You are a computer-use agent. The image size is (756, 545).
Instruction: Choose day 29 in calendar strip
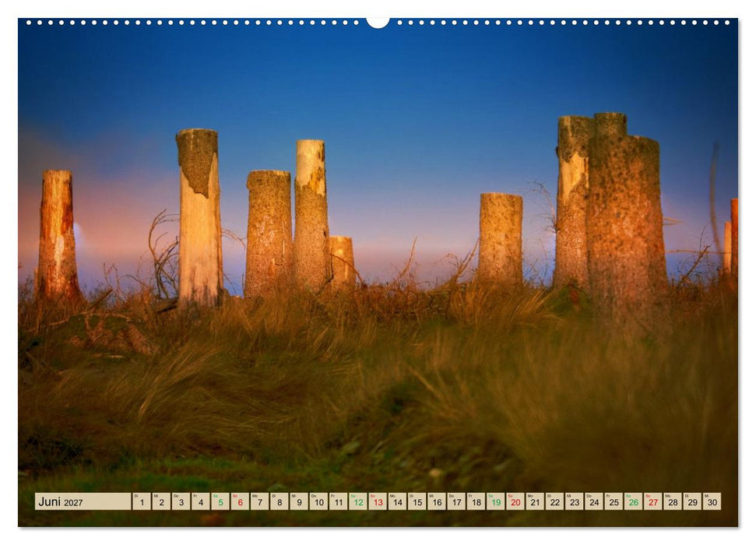pyautogui.click(x=692, y=501)
